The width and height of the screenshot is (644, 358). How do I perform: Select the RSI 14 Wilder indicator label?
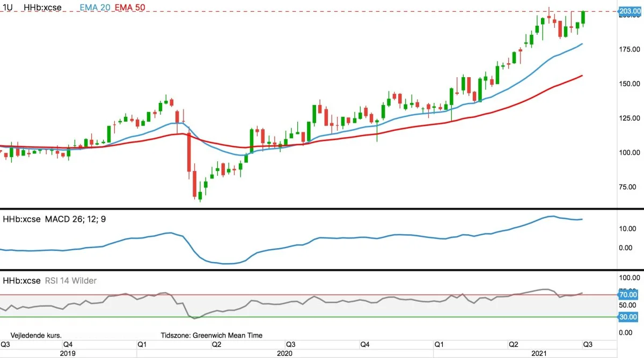[x=71, y=280]
